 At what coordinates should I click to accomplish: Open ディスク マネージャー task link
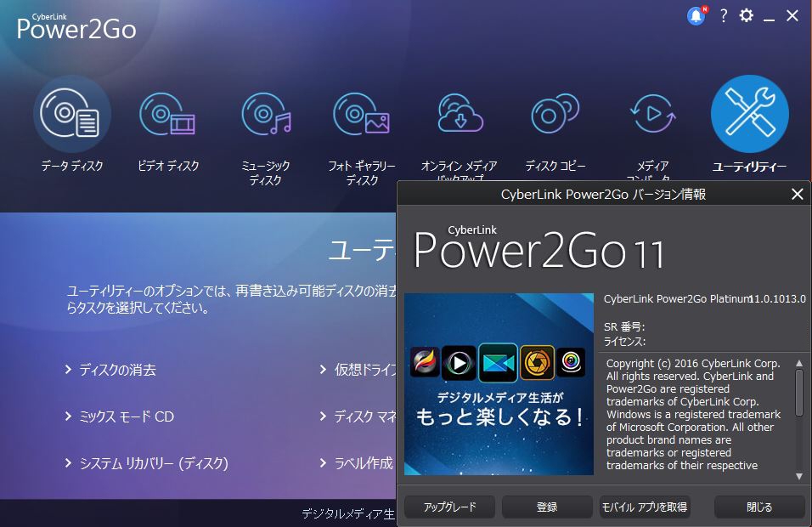(365, 416)
